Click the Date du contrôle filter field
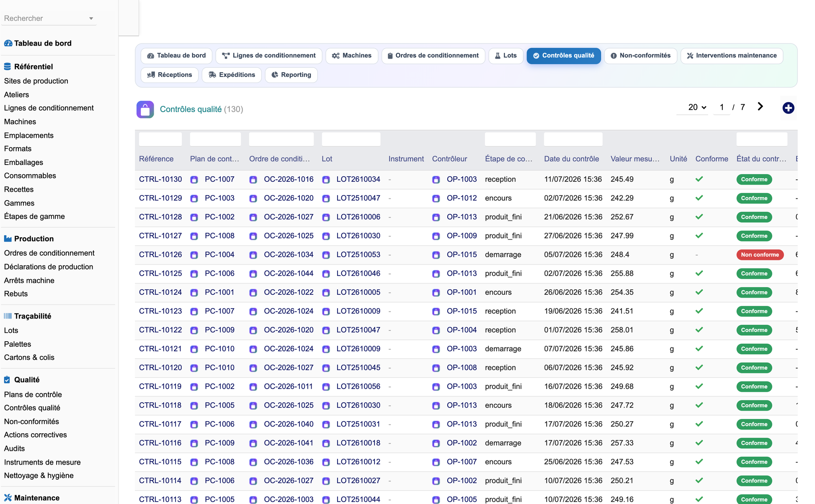 573,139
